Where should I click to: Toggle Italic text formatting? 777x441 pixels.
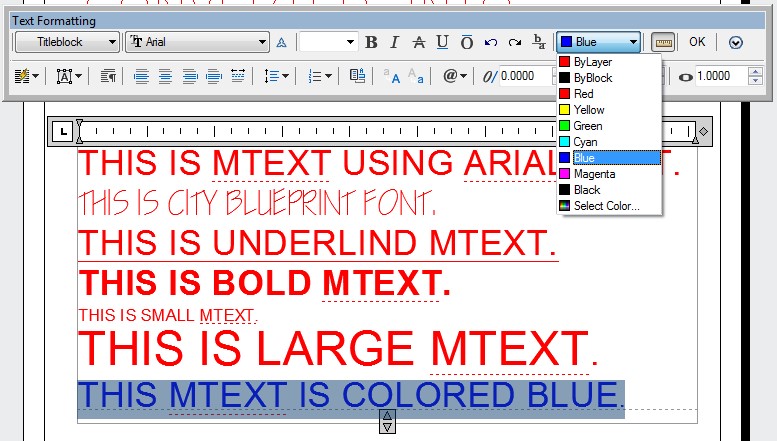(x=395, y=42)
